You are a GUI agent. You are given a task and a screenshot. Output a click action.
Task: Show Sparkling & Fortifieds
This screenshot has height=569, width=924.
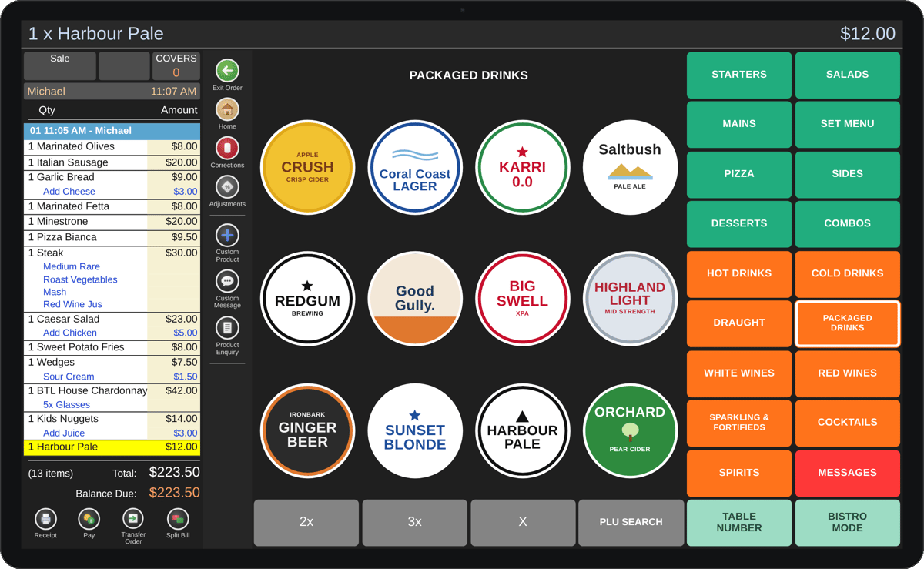point(739,423)
